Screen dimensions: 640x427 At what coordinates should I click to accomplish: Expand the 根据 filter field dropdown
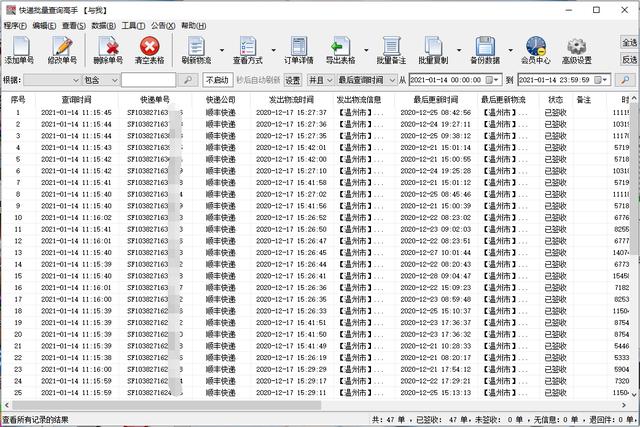coord(74,80)
